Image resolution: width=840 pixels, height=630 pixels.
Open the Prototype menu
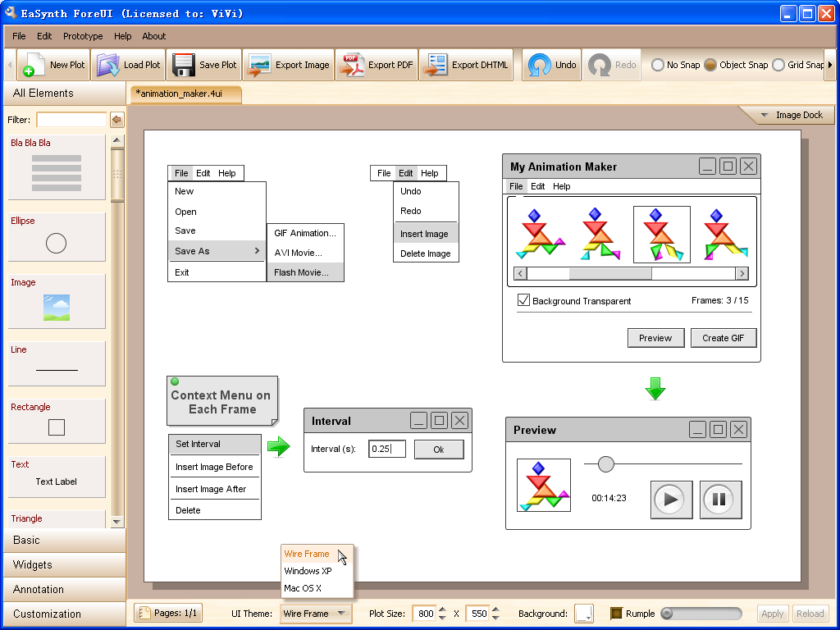83,36
